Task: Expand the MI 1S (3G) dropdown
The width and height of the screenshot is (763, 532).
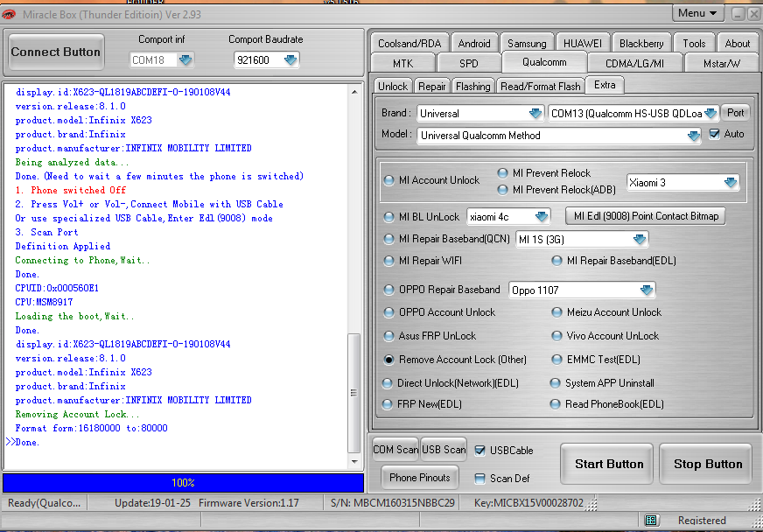Action: (640, 239)
